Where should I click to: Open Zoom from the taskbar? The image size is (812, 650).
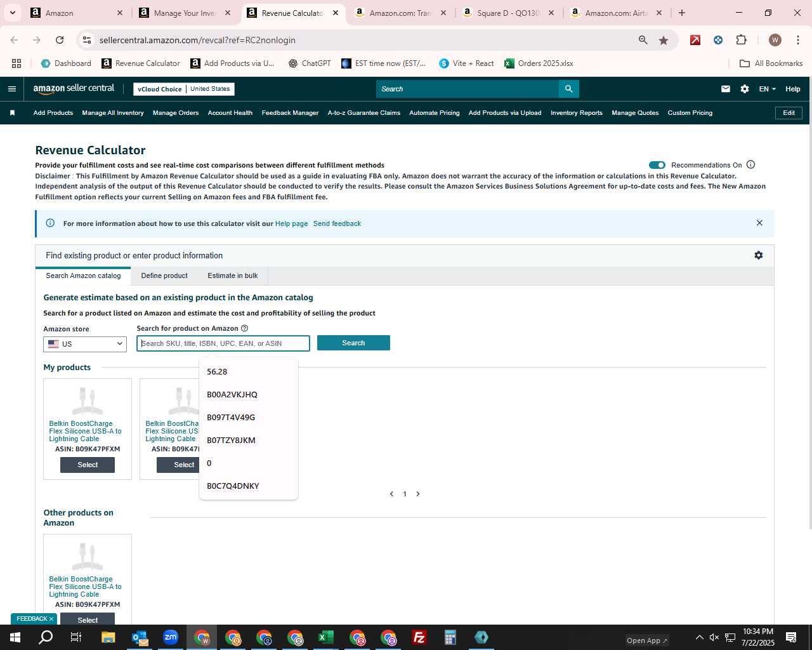click(x=170, y=637)
